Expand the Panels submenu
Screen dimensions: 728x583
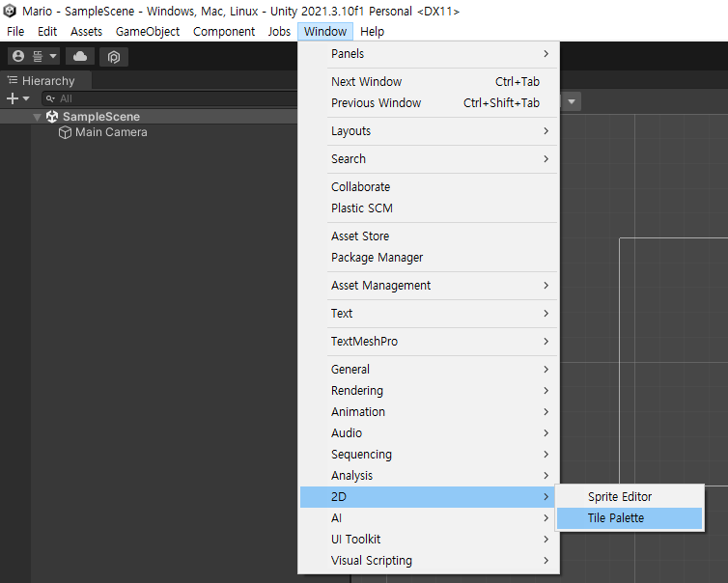[429, 54]
